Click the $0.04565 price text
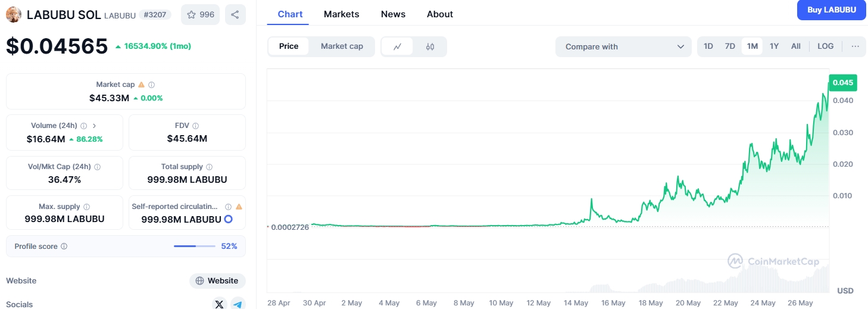The image size is (868, 309). (57, 46)
